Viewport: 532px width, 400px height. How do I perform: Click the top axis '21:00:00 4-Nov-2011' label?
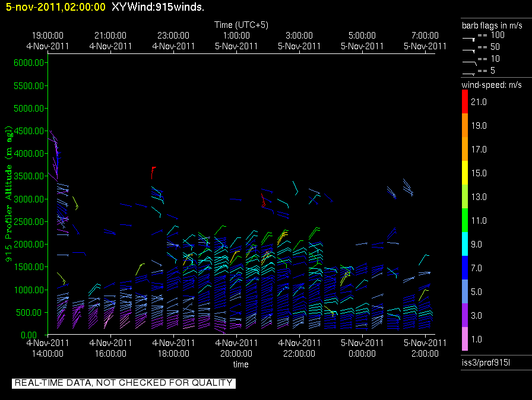(x=110, y=41)
